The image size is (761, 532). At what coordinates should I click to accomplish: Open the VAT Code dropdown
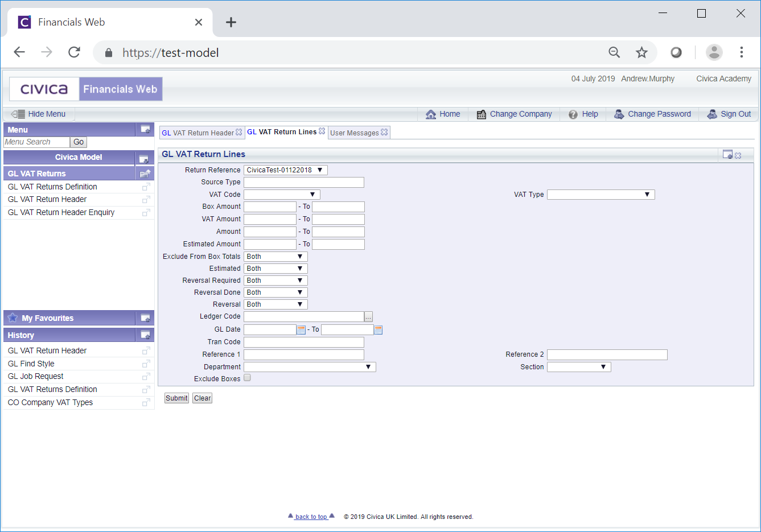(x=282, y=195)
